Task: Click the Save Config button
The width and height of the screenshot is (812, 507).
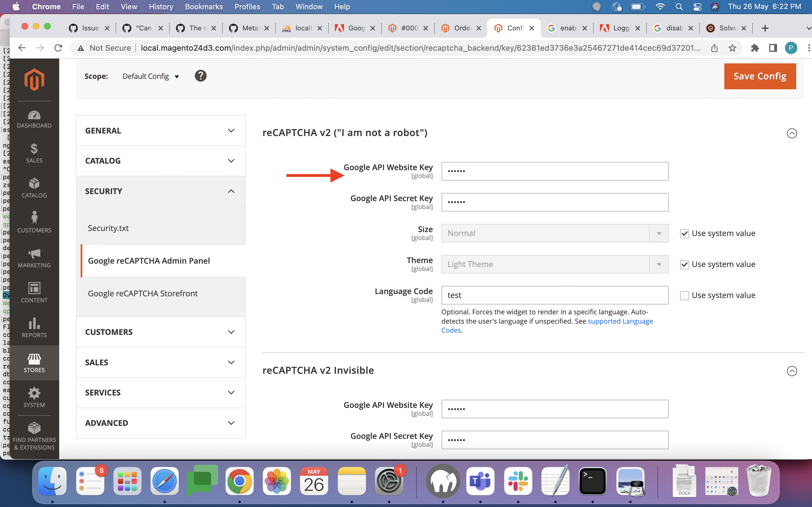Action: click(x=760, y=76)
